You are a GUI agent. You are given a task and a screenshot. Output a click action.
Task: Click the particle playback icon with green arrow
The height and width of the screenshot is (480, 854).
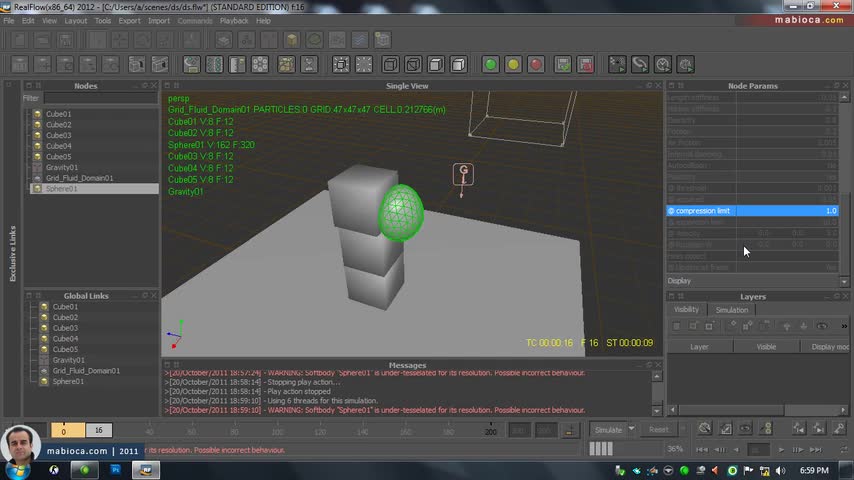(617, 65)
